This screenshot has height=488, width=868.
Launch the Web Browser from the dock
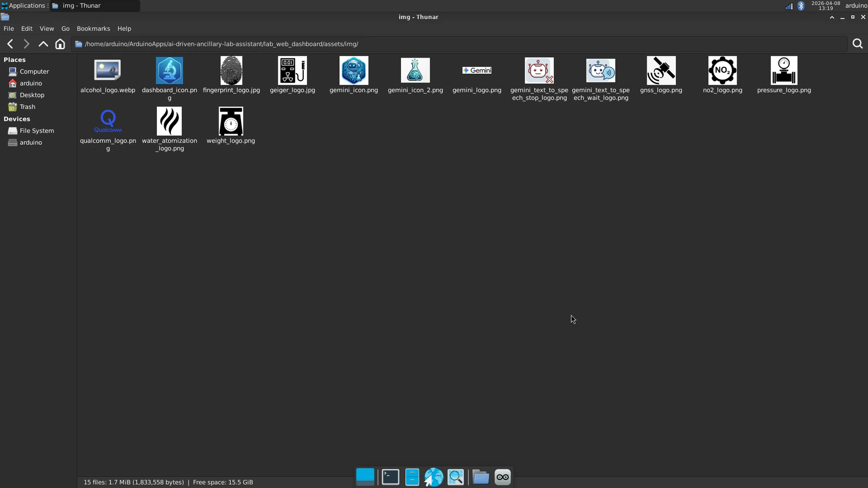point(433,477)
